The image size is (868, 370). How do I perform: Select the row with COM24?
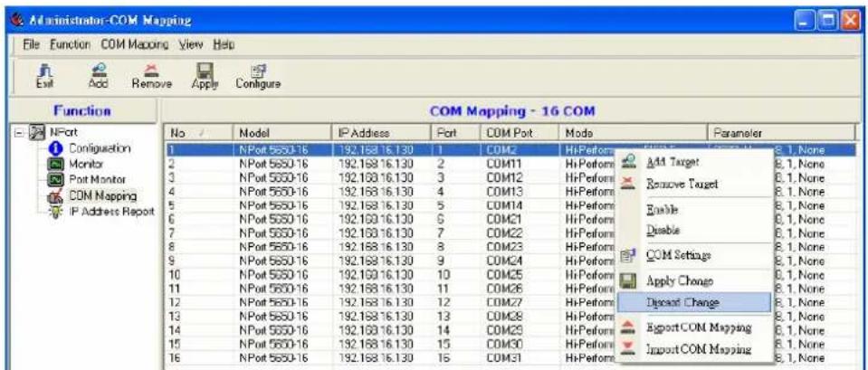click(x=510, y=261)
